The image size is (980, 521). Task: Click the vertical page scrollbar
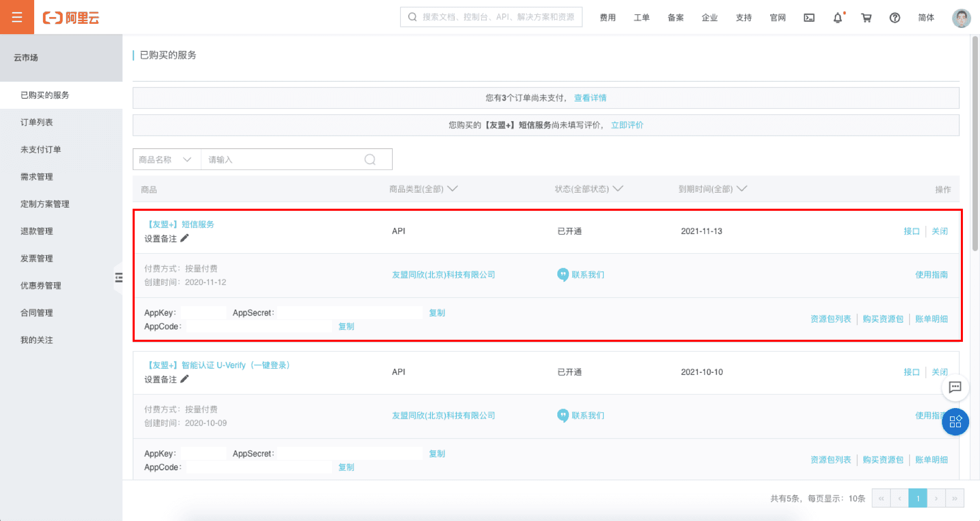point(975,145)
